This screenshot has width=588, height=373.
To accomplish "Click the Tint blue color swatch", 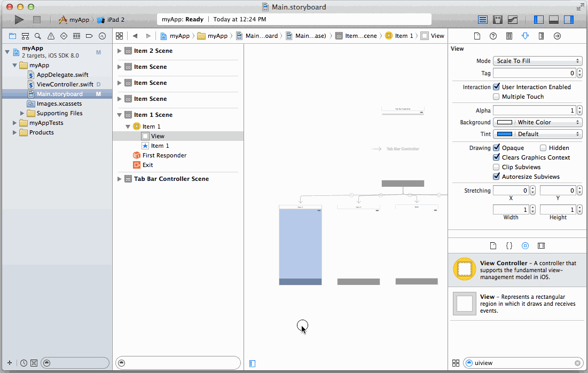I will pyautogui.click(x=504, y=134).
